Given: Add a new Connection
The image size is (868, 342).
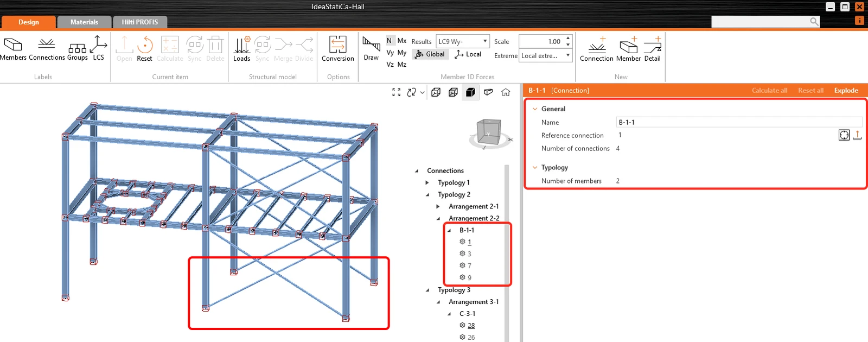Looking at the screenshot, I should [x=596, y=49].
